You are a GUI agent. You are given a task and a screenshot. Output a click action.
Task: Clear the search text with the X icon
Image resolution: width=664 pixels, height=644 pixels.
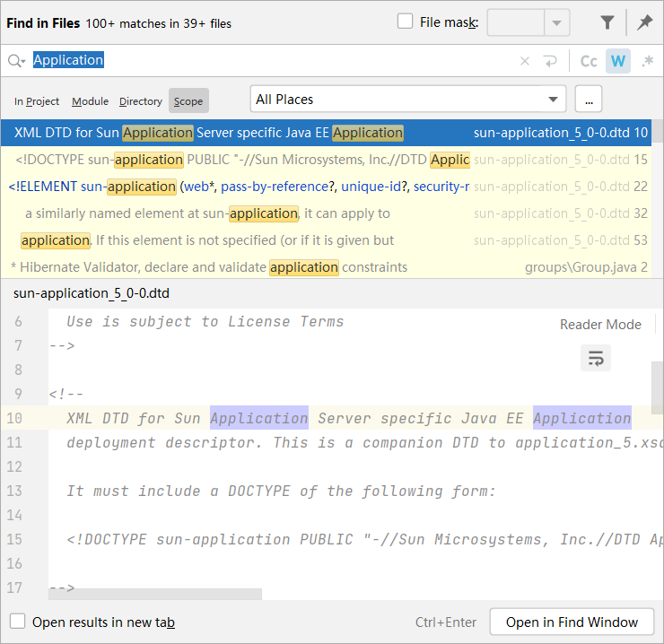525,61
